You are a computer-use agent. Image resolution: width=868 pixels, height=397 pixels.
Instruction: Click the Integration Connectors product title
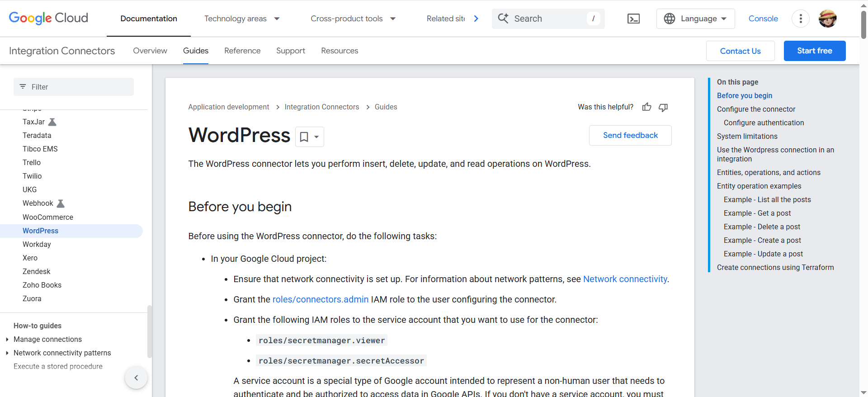point(62,51)
